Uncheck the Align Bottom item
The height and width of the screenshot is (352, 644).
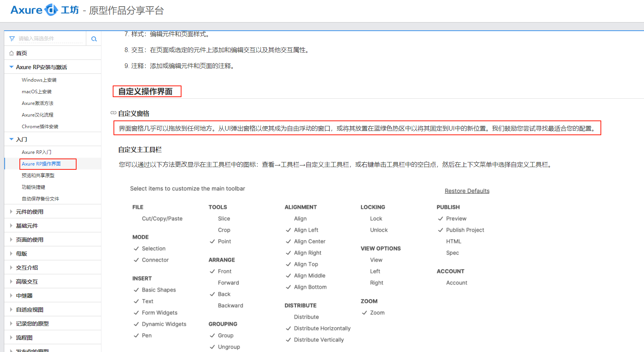point(306,287)
